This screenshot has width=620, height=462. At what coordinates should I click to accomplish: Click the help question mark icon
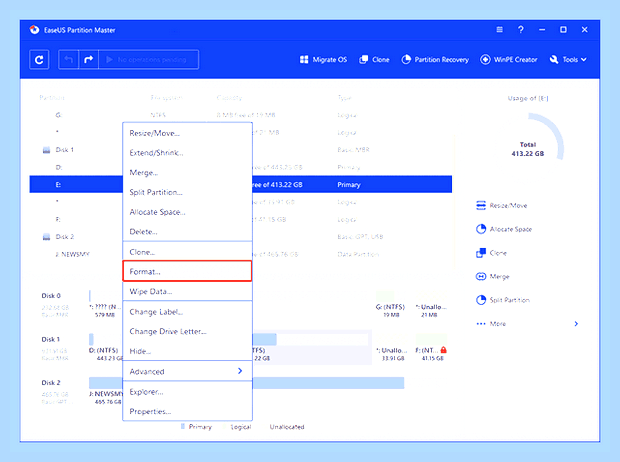[x=521, y=30]
